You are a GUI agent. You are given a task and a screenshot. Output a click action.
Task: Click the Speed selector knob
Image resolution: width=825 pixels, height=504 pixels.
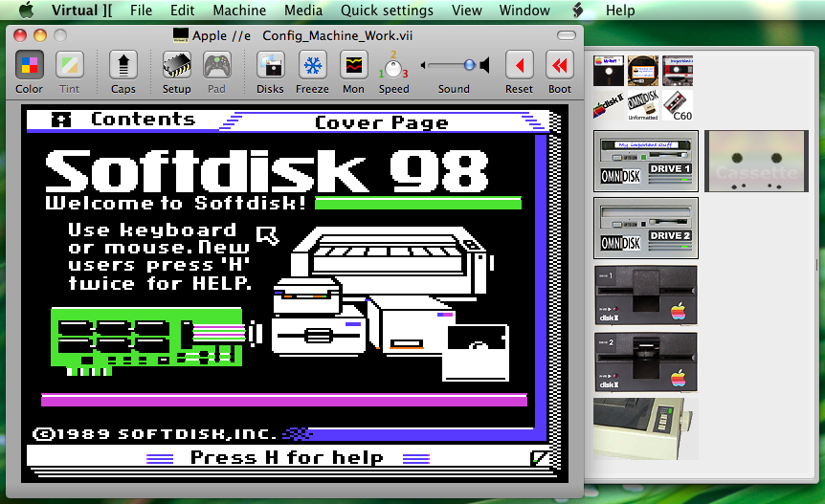coord(393,69)
